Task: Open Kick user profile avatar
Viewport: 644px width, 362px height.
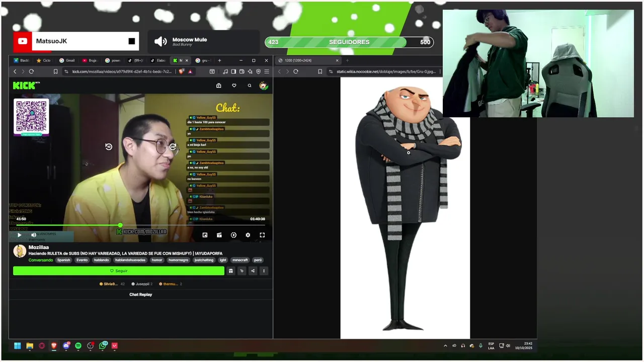Action: tap(264, 85)
